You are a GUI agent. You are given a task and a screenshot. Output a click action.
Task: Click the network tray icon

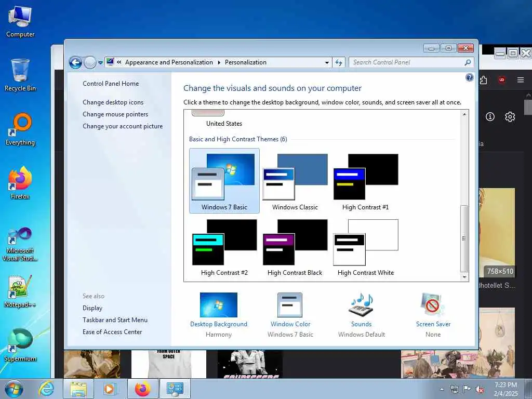tap(454, 390)
